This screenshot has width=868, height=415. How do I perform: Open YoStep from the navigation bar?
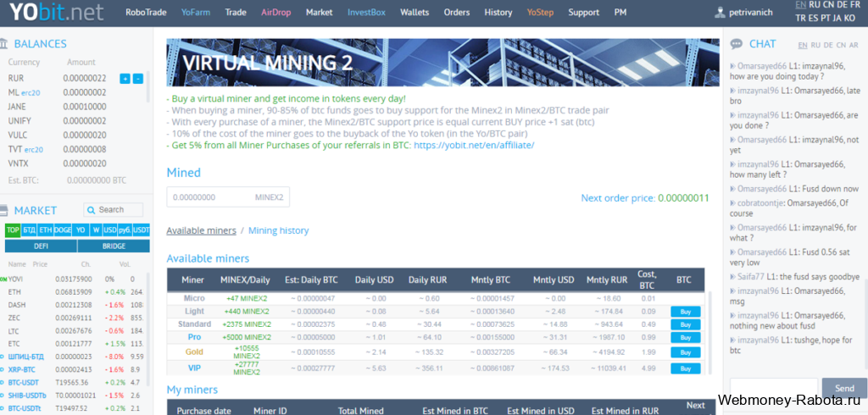tap(540, 12)
